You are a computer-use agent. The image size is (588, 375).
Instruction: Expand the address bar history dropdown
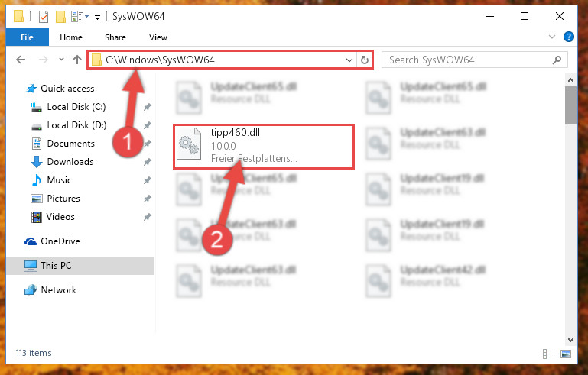coord(349,60)
